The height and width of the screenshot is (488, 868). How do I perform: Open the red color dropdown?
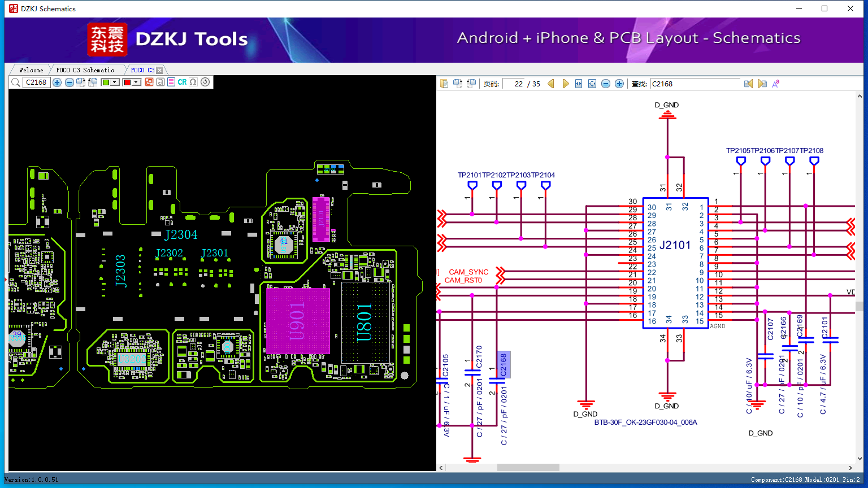click(x=136, y=82)
